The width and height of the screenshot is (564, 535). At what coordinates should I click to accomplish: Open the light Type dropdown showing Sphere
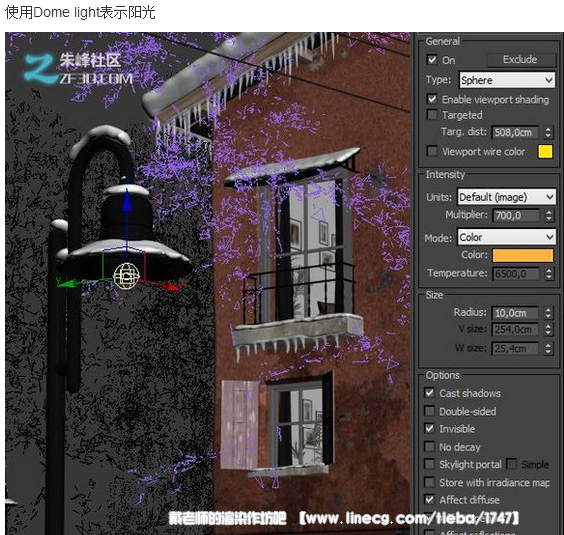[x=507, y=80]
